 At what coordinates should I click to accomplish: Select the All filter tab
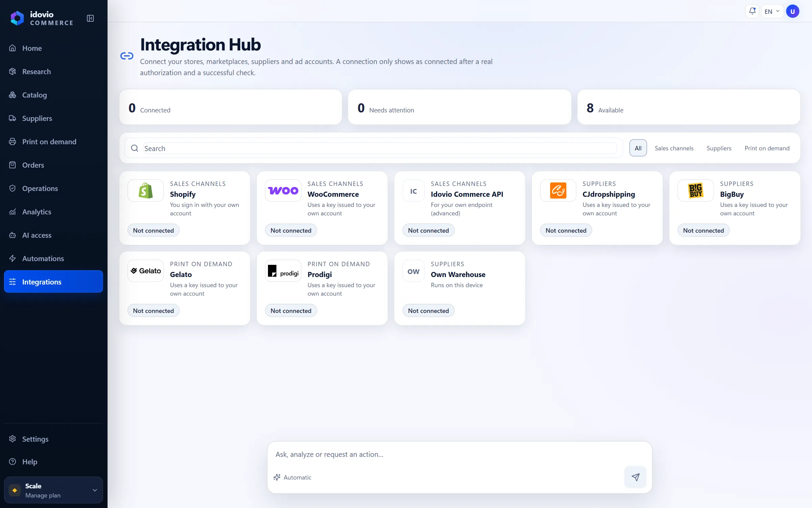[x=638, y=148]
